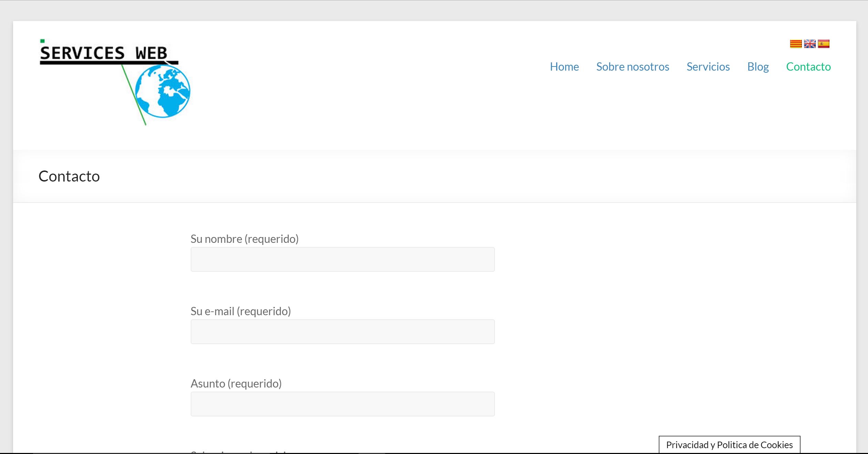Viewport: 868px width, 454px height.
Task: Focus the Su nombre input field
Action: pos(342,259)
